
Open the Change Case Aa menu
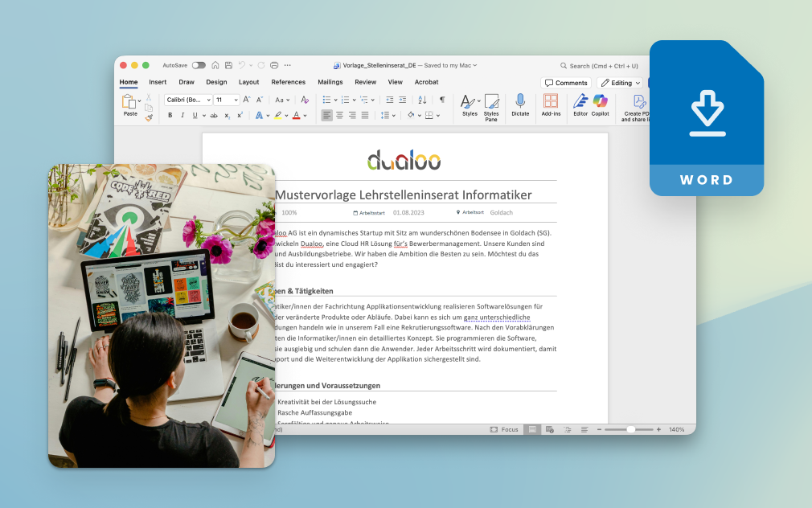pos(282,100)
